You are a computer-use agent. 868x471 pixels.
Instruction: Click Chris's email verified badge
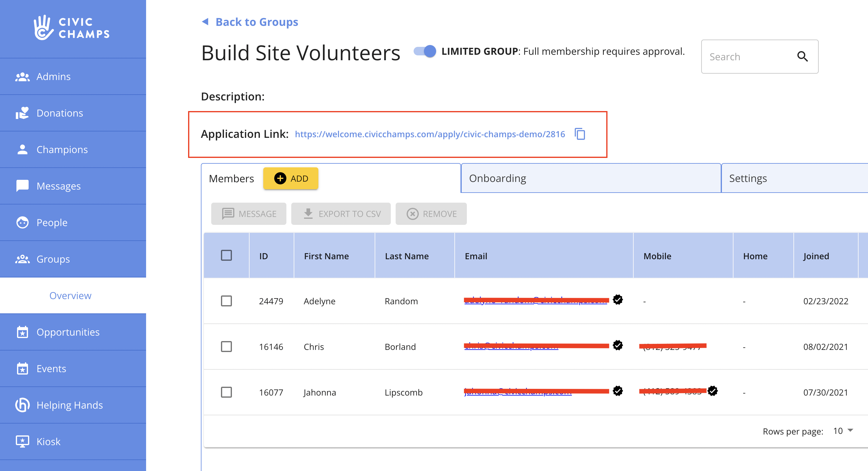click(618, 345)
